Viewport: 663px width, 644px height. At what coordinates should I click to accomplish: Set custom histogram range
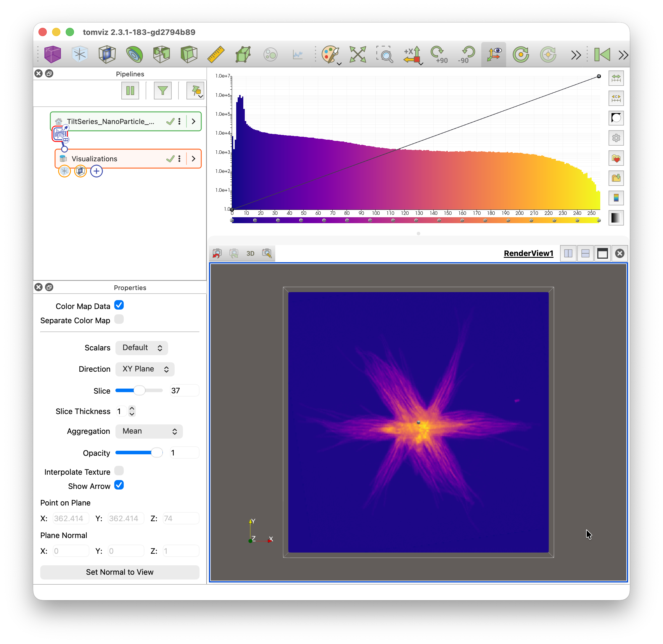[616, 98]
